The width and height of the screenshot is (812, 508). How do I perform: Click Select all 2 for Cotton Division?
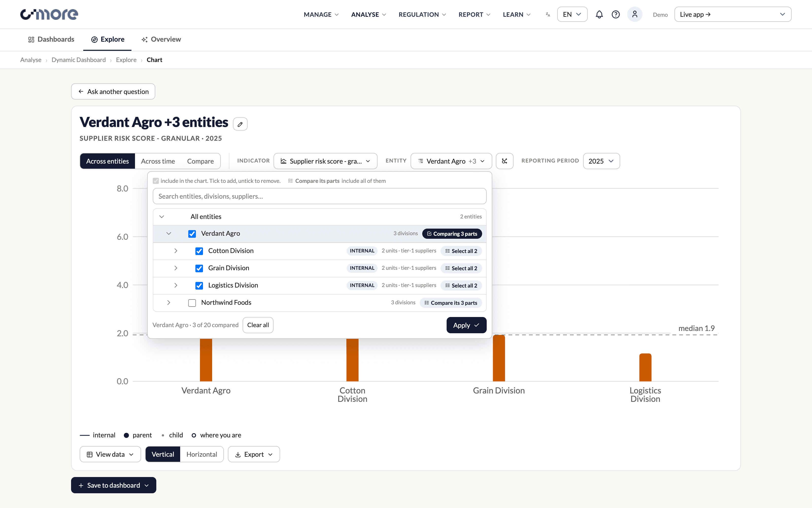click(x=461, y=251)
